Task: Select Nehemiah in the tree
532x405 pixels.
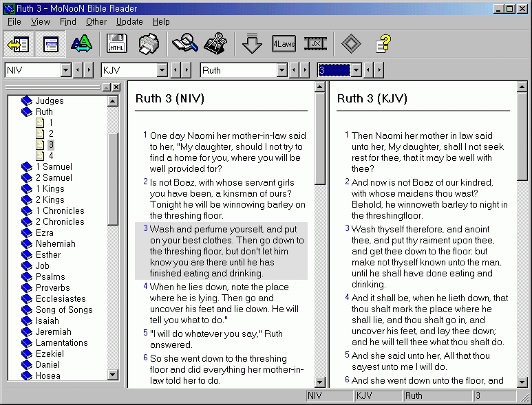Action: click(56, 243)
